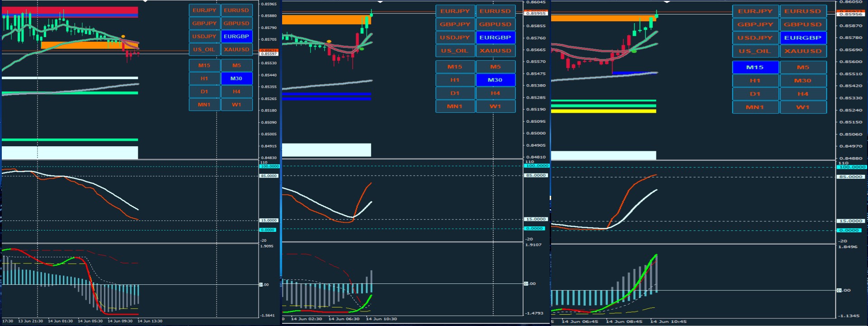The image size is (868, 326).
Task: Select EURUSD in the left chart panel
Action: pyautogui.click(x=236, y=10)
